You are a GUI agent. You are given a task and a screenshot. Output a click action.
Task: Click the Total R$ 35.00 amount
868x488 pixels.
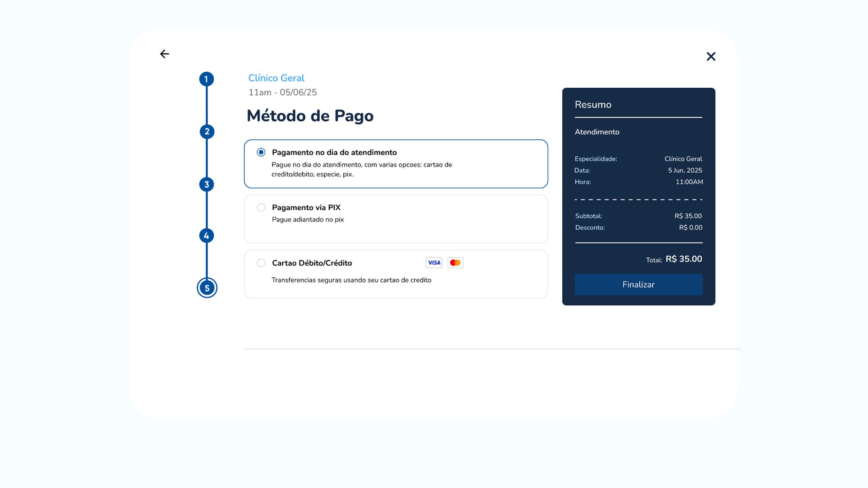(x=684, y=259)
